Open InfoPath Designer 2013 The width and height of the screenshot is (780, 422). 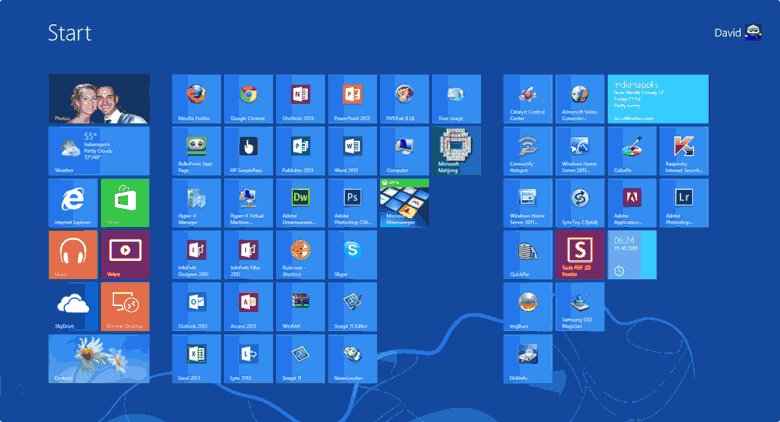pos(196,255)
